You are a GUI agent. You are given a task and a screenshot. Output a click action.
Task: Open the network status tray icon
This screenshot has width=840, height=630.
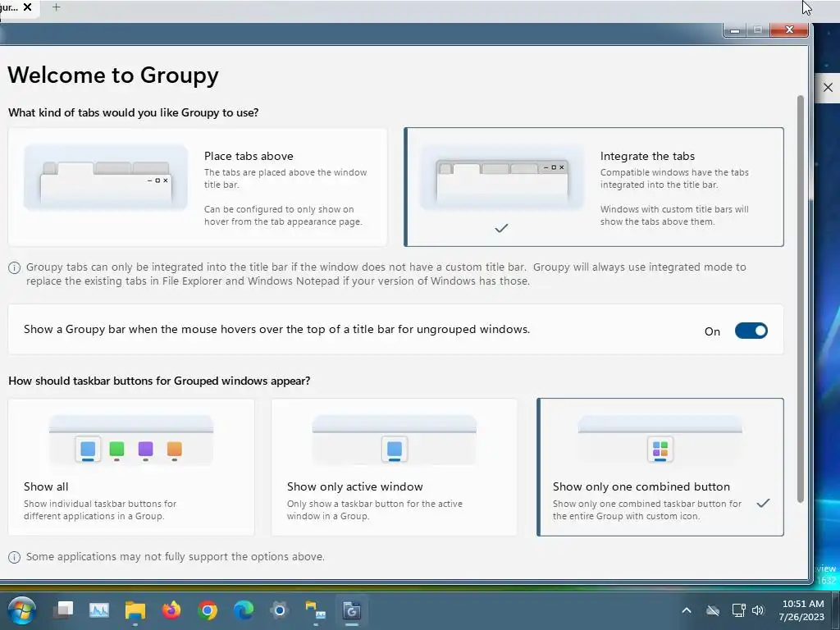(738, 610)
